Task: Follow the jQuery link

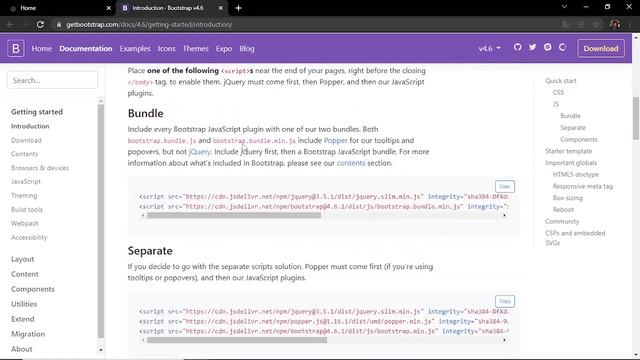Action: coord(200,151)
